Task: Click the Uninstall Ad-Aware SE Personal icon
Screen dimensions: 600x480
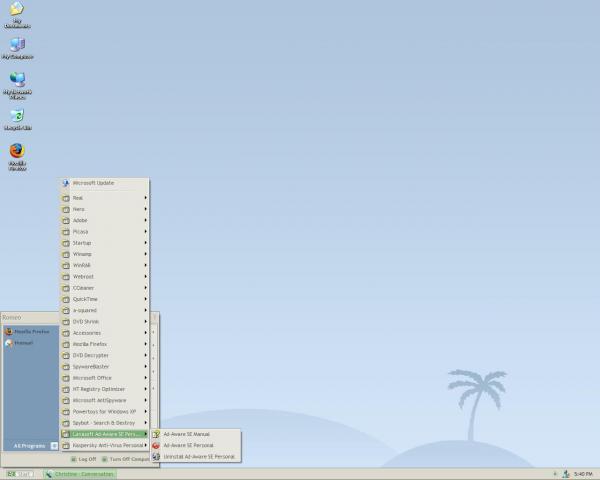Action: pos(156,457)
